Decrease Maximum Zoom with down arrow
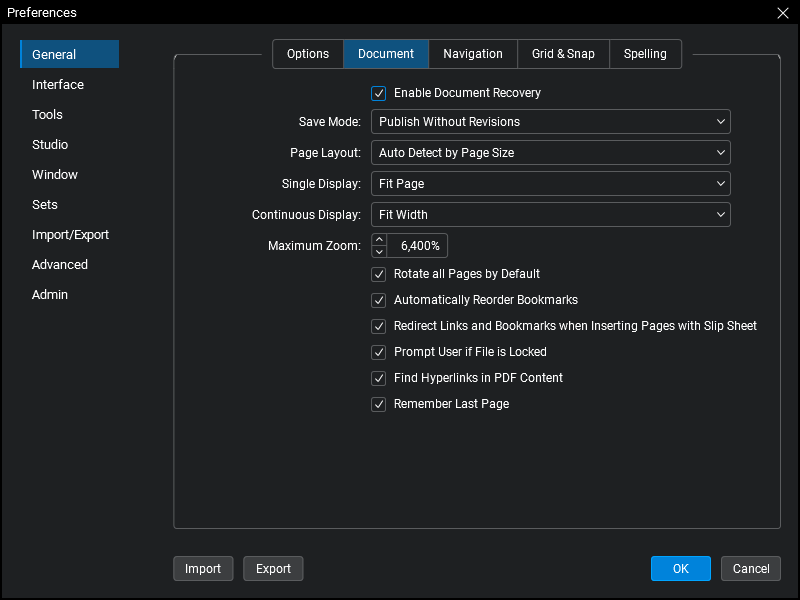 click(x=379, y=251)
